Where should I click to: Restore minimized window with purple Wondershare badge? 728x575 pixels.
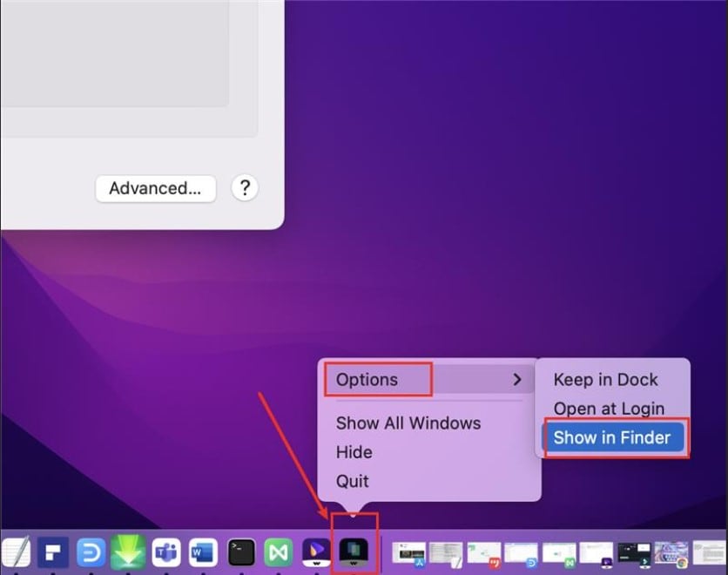point(597,554)
